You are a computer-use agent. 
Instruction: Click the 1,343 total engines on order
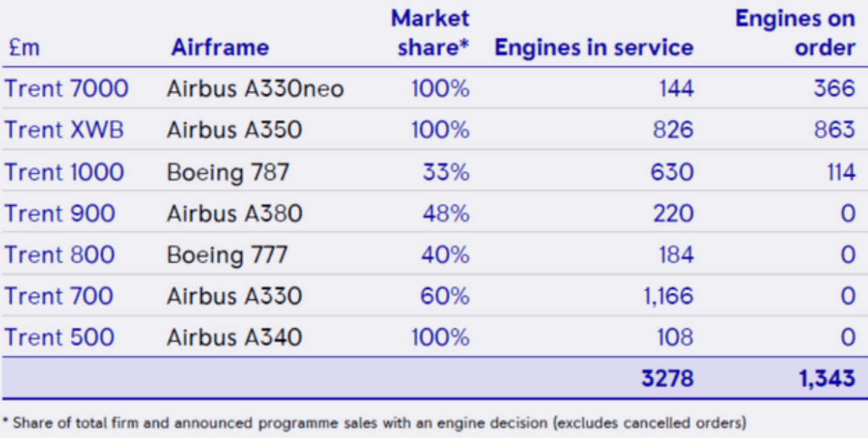pos(825,378)
